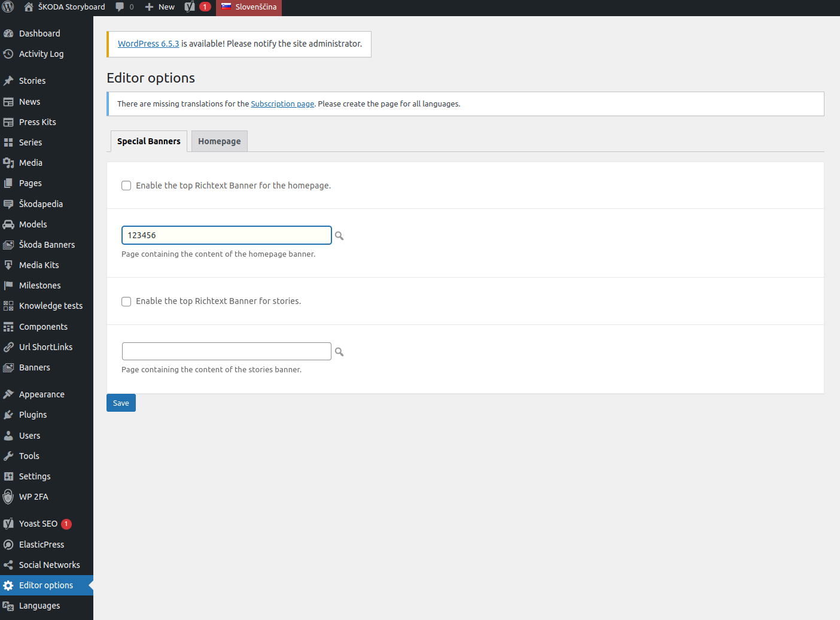
Task: Open Dashboard from the sidebar icon
Action: [8, 34]
